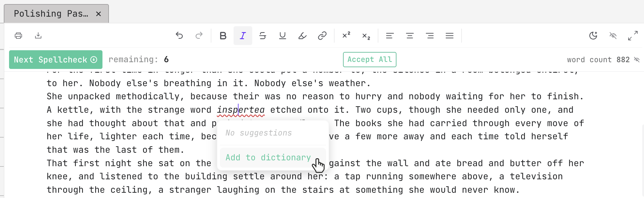
Task: Switch to dark mode with the moon icon
Action: click(x=593, y=36)
